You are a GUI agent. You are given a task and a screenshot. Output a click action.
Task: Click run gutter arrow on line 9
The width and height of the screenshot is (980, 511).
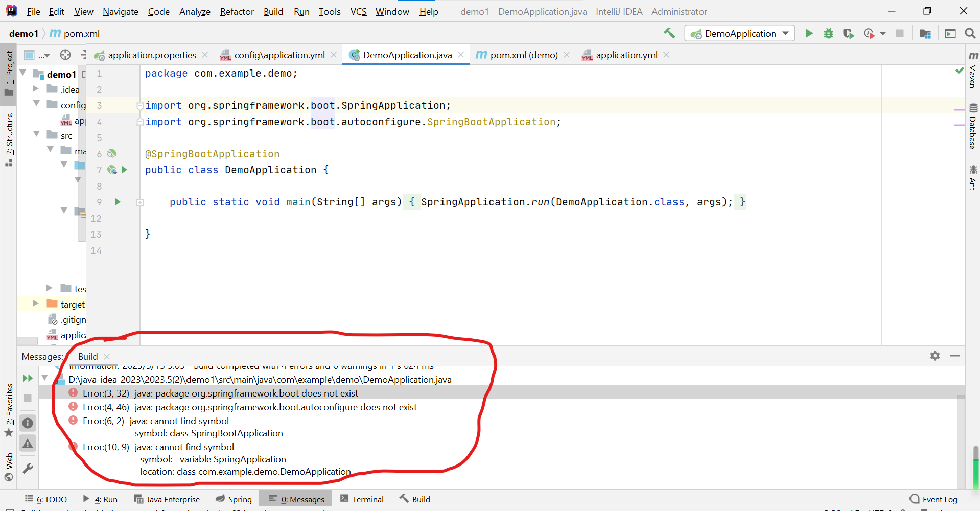(x=118, y=202)
